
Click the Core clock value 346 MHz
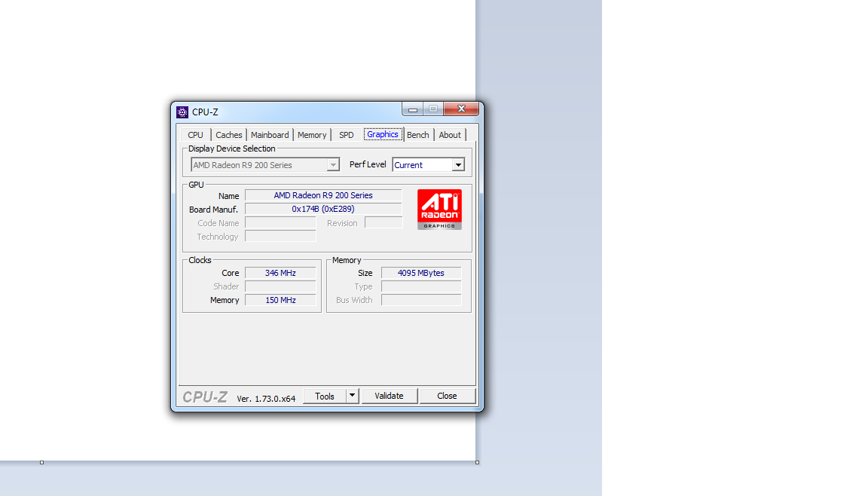280,273
